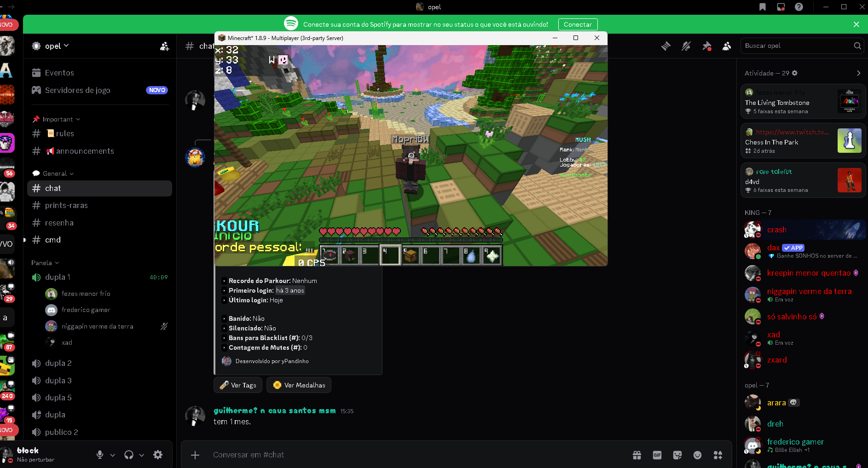Open notification settings bell in the header

[x=686, y=46]
